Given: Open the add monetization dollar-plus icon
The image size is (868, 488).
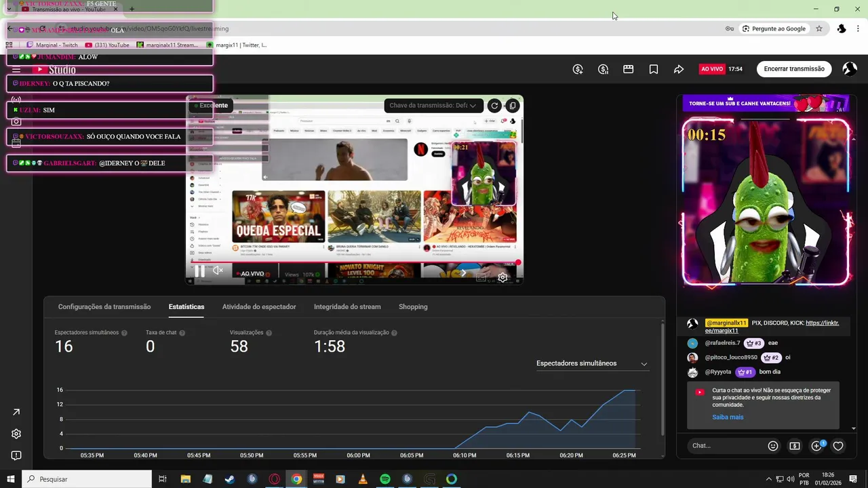Looking at the screenshot, I should click(578, 69).
